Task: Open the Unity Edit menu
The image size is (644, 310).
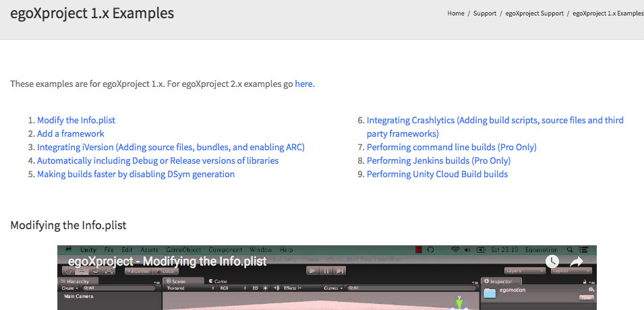Action: click(x=127, y=249)
